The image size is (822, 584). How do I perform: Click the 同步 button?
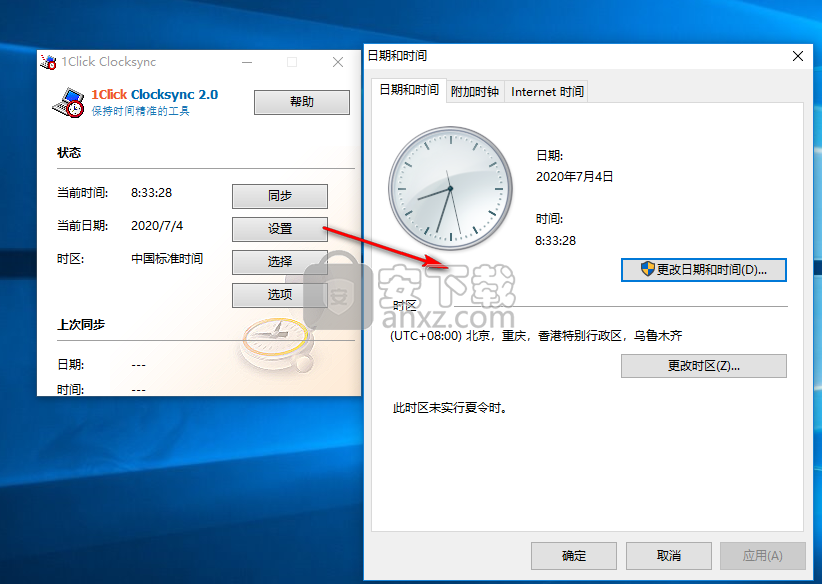(280, 196)
